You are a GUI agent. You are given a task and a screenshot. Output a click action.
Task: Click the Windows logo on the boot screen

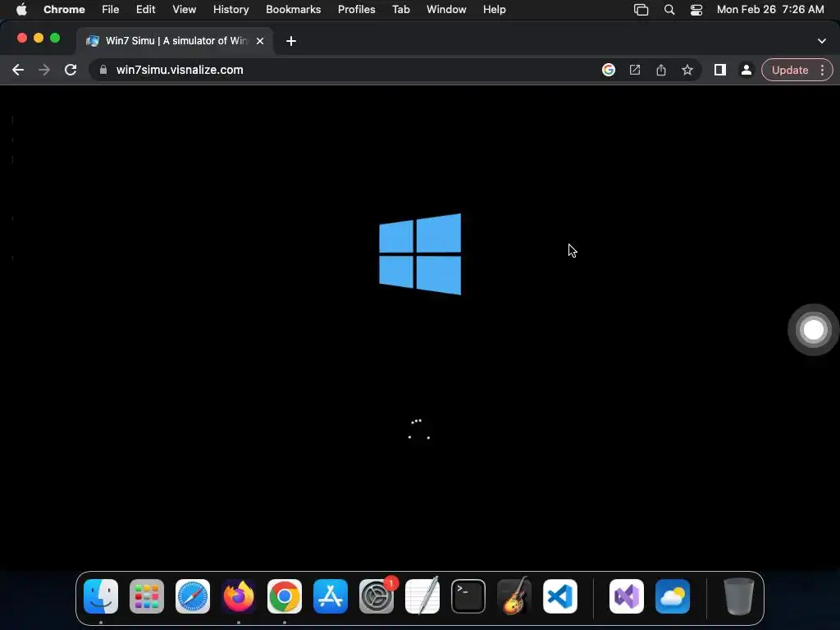point(420,254)
